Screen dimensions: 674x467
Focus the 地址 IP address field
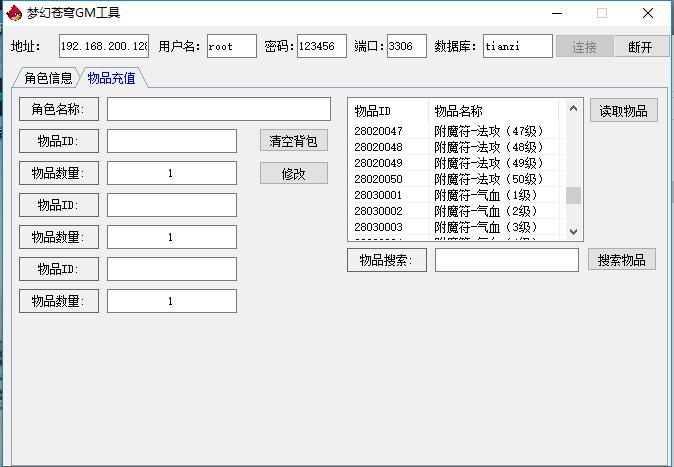pyautogui.click(x=104, y=47)
